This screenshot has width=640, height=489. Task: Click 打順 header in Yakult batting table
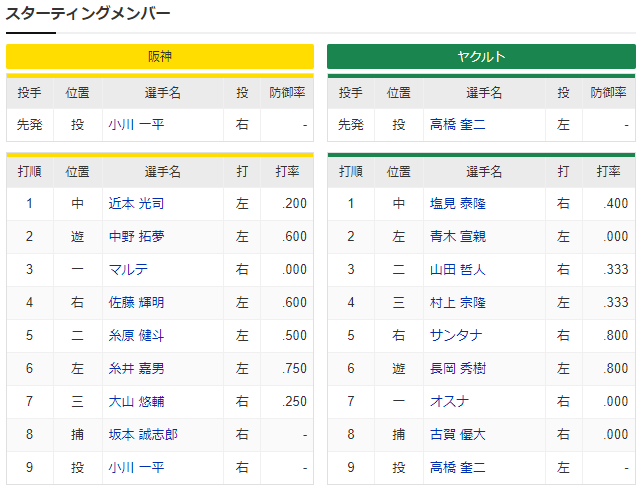click(x=351, y=171)
